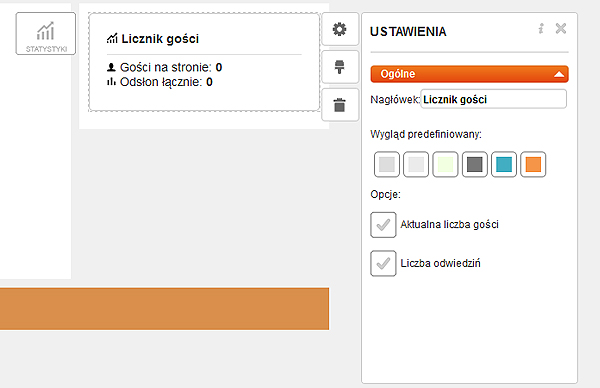Close the Ustawienia panel

[x=561, y=29]
